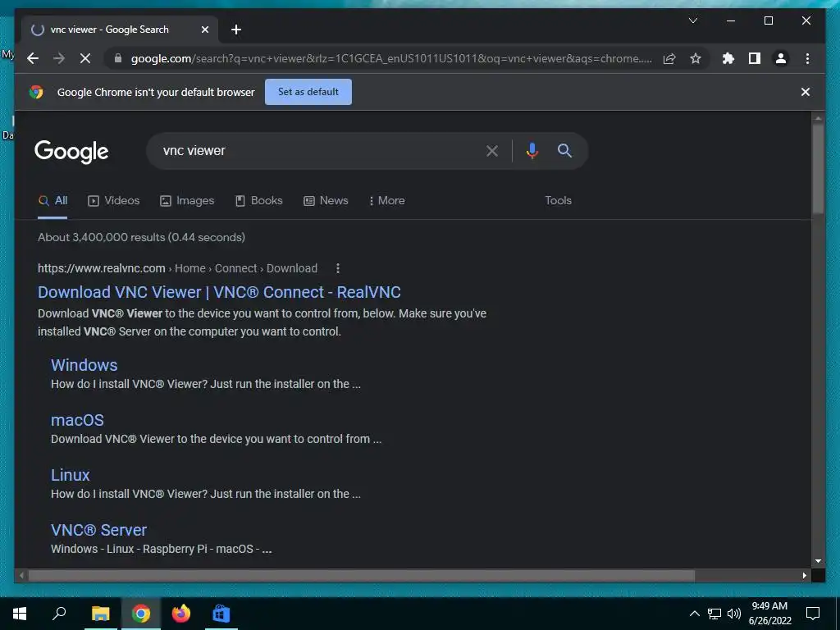Screen dimensions: 840x630
Task: Click the scroll up arrow
Action: [x=818, y=118]
